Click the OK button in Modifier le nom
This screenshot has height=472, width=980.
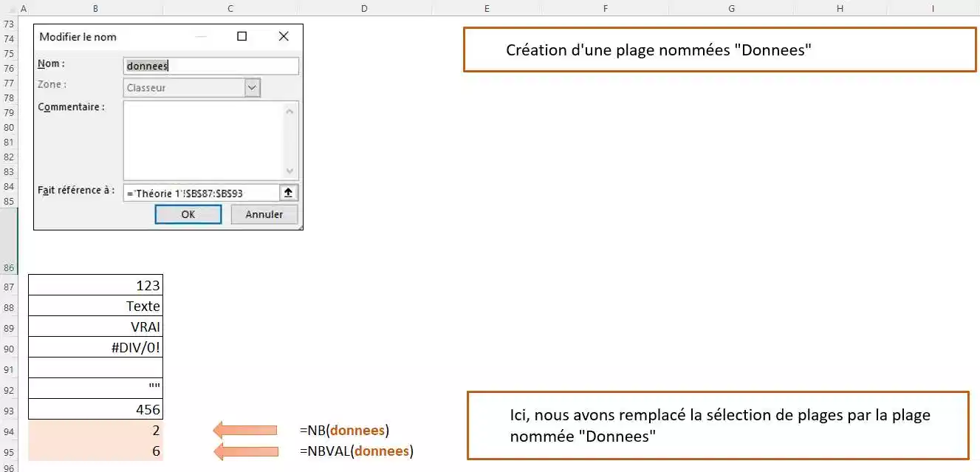pyautogui.click(x=188, y=214)
